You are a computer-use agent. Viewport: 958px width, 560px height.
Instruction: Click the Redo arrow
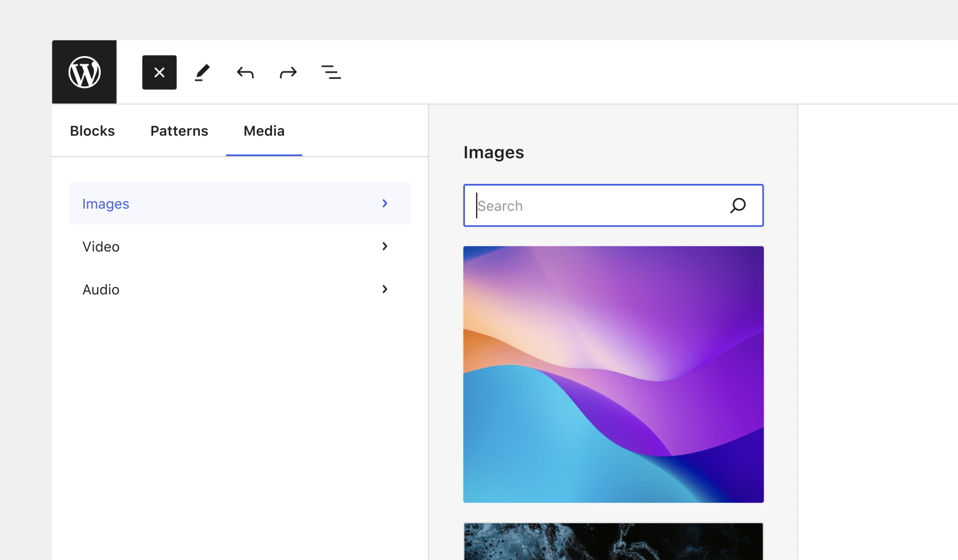pos(287,72)
